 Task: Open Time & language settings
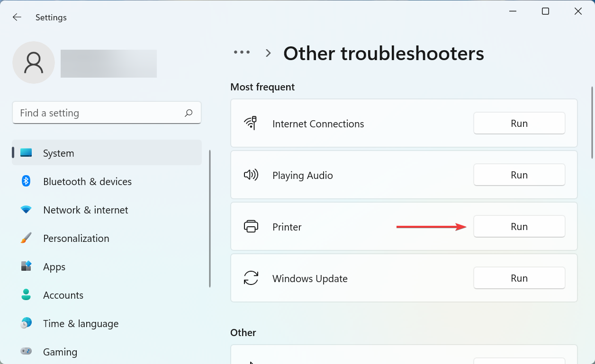tap(107, 323)
